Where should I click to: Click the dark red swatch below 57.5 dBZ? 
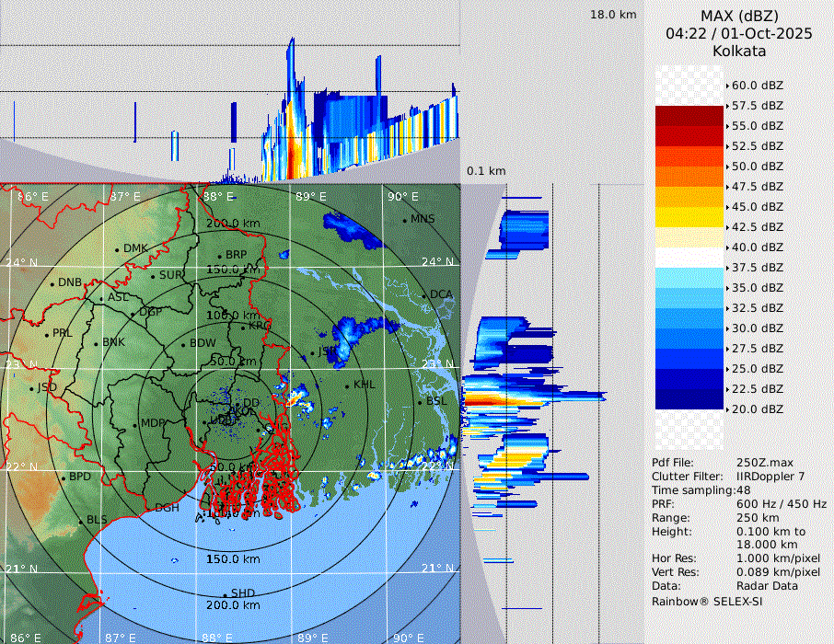tap(689, 116)
